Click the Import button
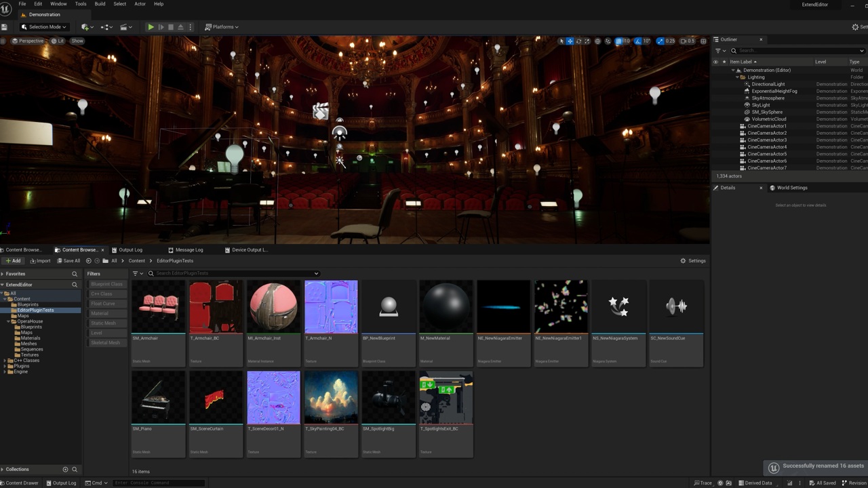The height and width of the screenshot is (488, 868). point(40,260)
